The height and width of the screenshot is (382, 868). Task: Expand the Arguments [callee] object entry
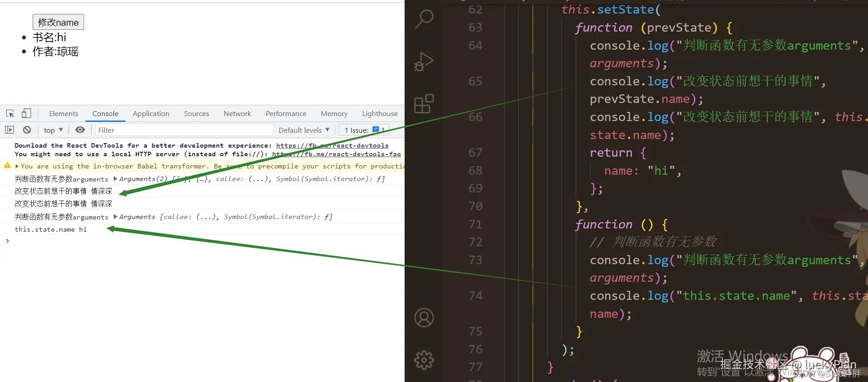[115, 217]
